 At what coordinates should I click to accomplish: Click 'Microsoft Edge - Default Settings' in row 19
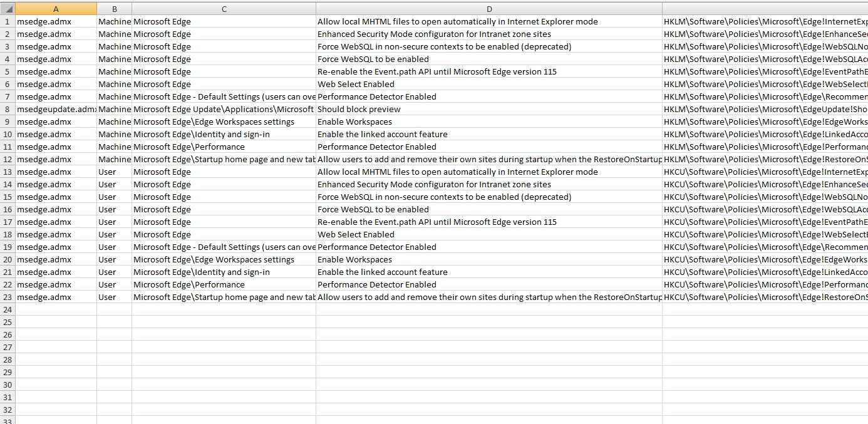coord(224,247)
